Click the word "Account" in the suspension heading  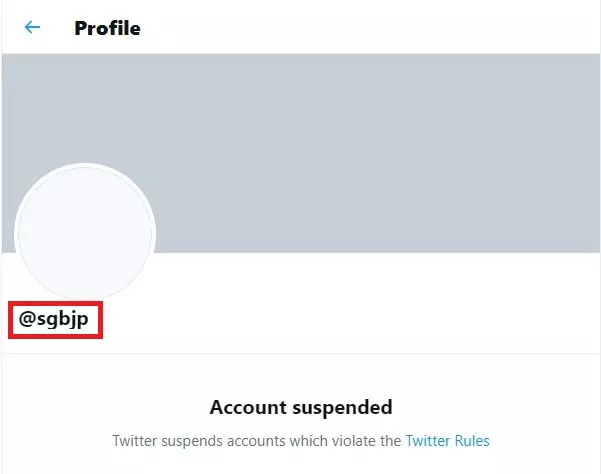[245, 407]
